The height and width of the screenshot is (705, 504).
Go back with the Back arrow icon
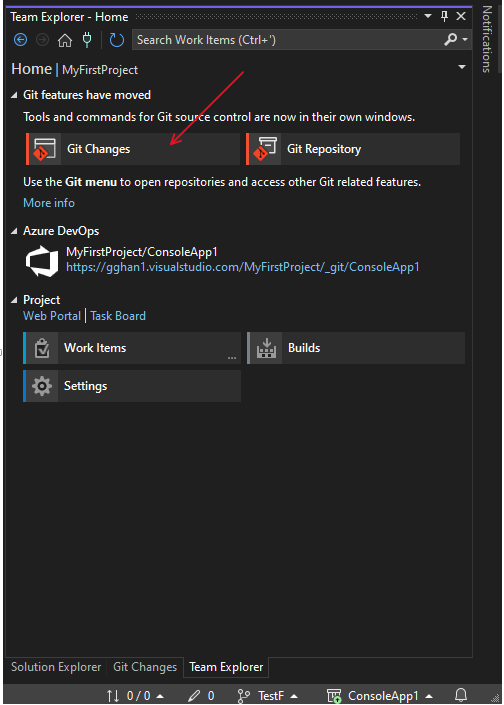point(20,40)
